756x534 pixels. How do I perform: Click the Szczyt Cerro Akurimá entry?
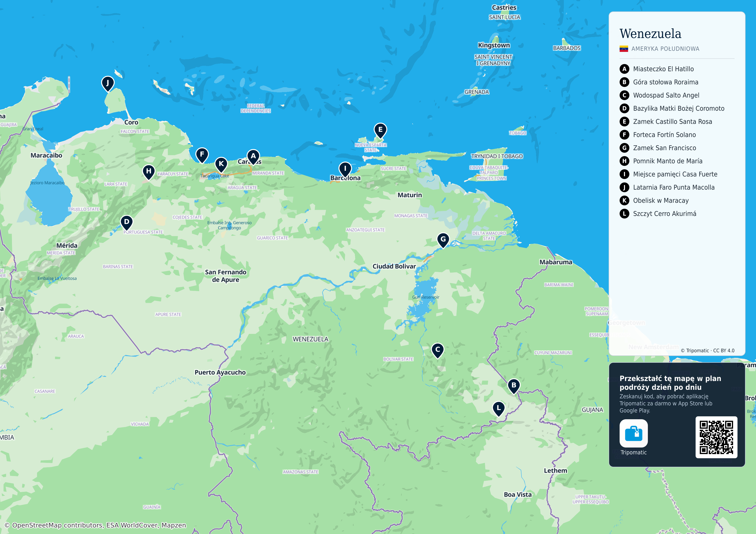coord(664,214)
